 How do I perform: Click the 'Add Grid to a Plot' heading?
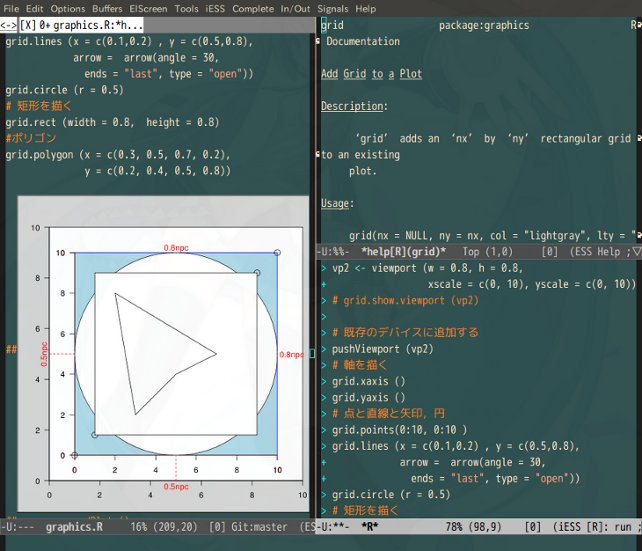point(371,74)
